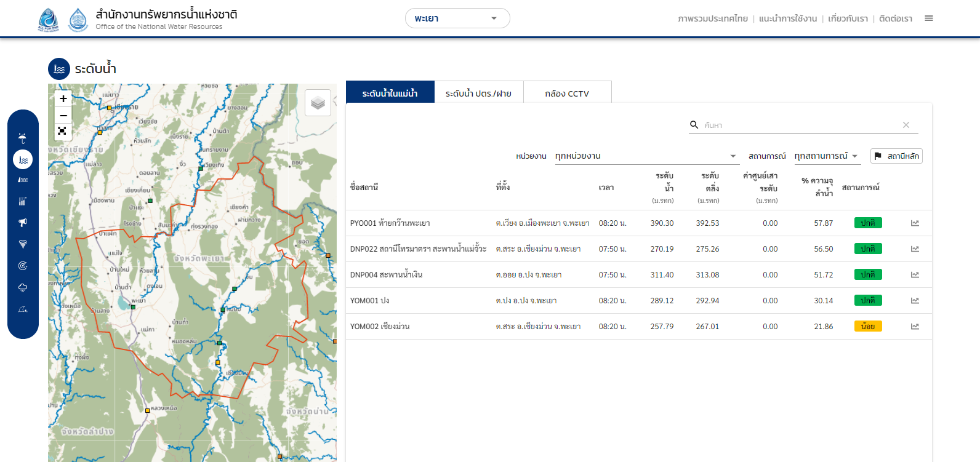Image resolution: width=980 pixels, height=462 pixels.
Task: Toggle fullscreen map view
Action: pos(62,131)
